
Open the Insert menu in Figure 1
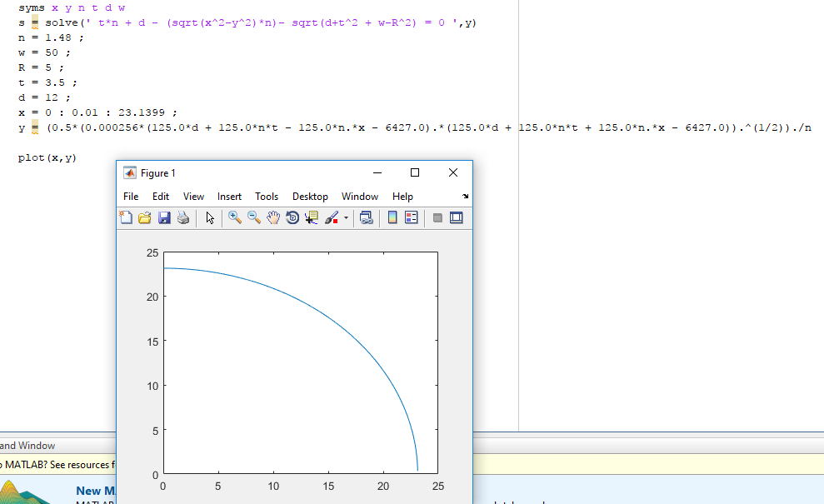pyautogui.click(x=229, y=197)
